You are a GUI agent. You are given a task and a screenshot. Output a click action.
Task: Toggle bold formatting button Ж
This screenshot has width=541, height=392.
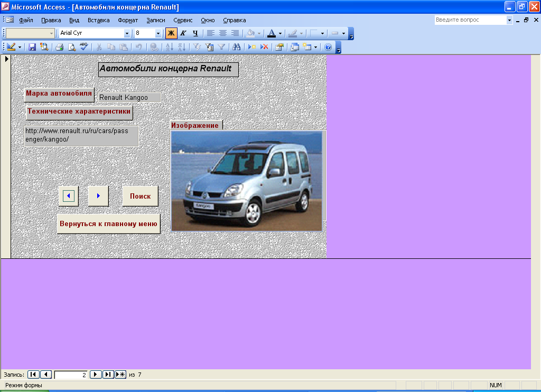coord(171,33)
